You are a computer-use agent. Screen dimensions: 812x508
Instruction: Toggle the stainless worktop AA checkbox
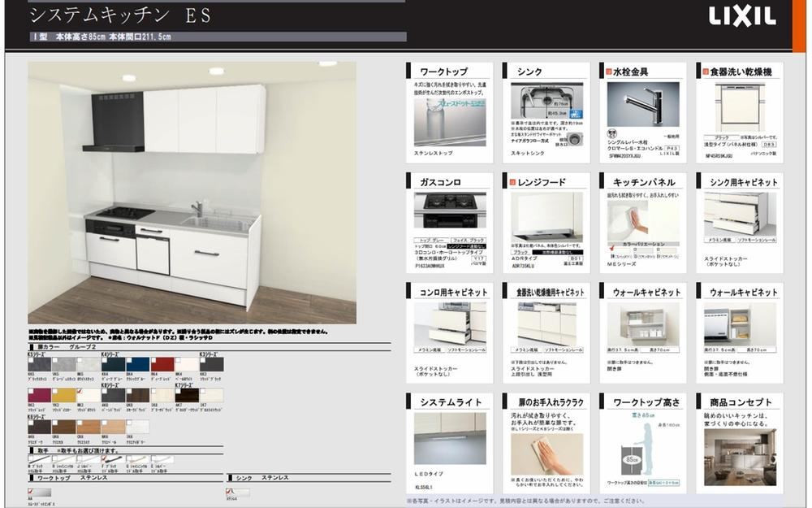click(x=31, y=491)
